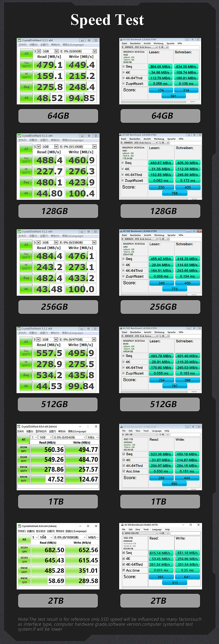This screenshot has width=219, height=644.
Task: Open test count dropdown in 0/60GiB CrystalDiskMark
Action: 37,51
